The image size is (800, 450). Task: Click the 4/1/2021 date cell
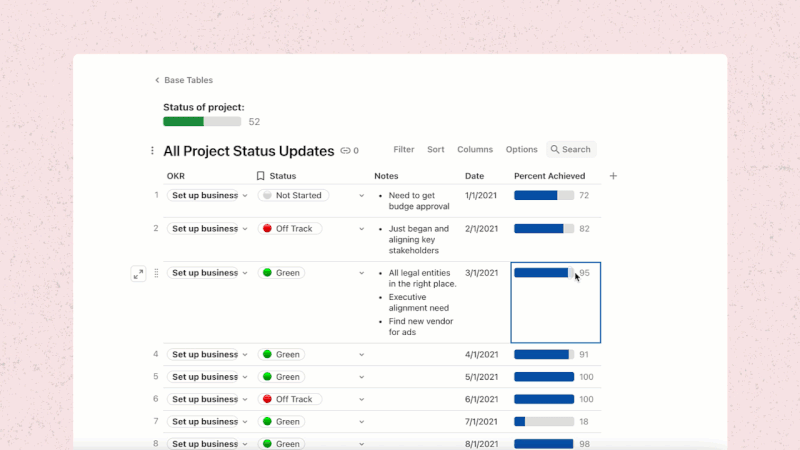coord(481,354)
